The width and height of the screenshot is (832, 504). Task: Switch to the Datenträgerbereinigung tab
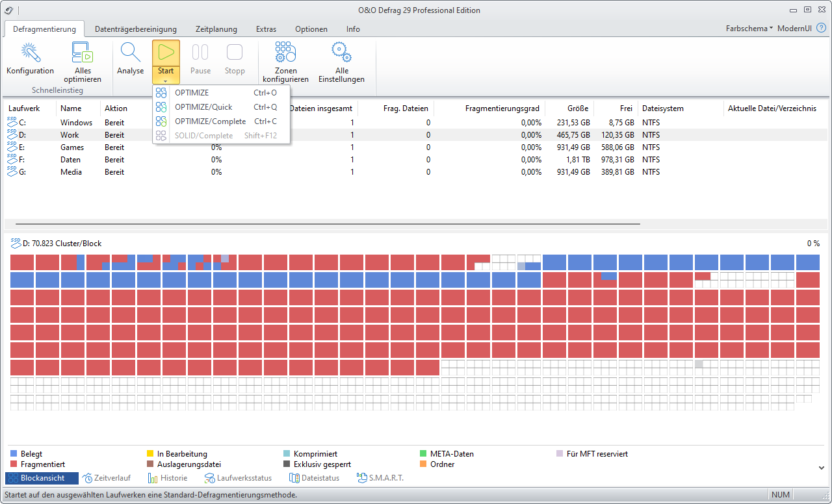tap(136, 29)
